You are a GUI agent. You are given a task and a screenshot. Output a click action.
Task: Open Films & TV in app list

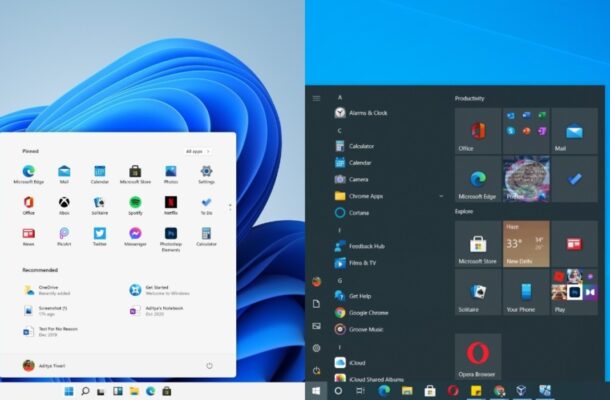[x=355, y=263]
